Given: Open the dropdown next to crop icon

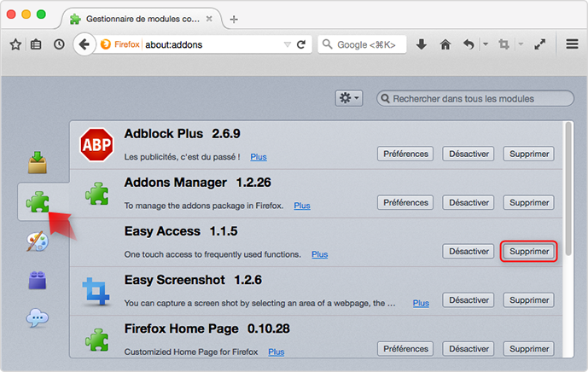Looking at the screenshot, I should (x=521, y=44).
